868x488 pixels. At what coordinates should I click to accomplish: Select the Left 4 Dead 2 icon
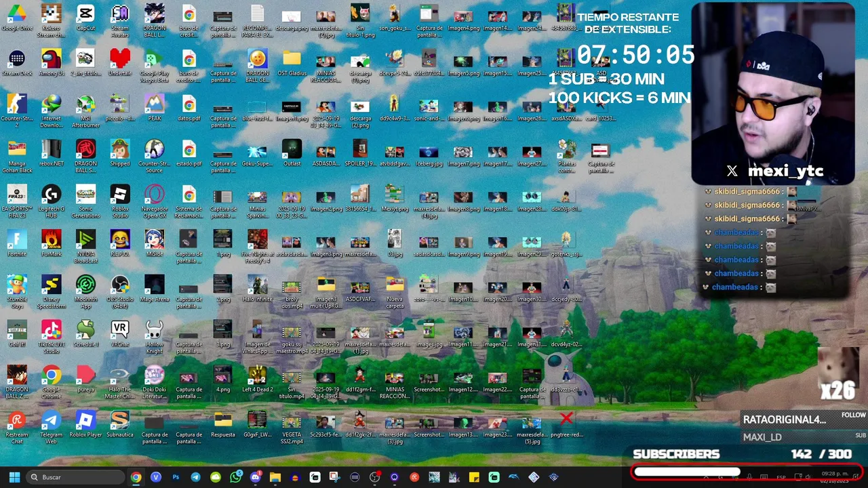258,380
